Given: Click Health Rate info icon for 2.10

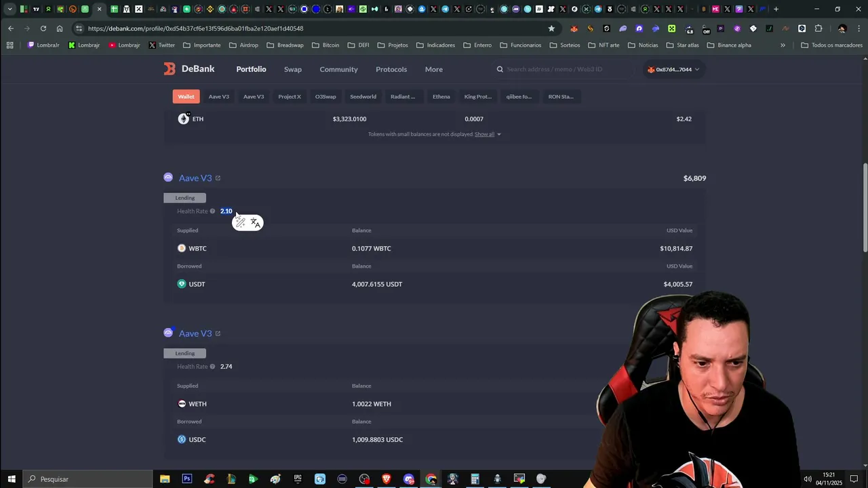Looking at the screenshot, I should click(x=212, y=211).
